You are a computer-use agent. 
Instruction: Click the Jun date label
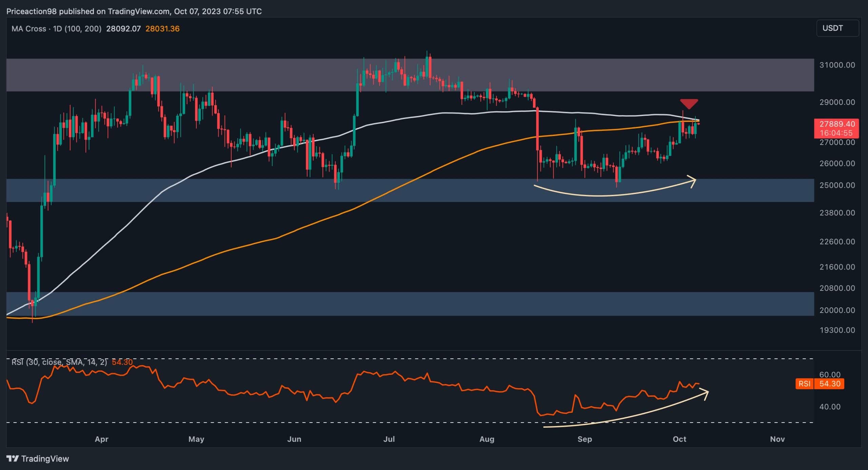click(294, 439)
